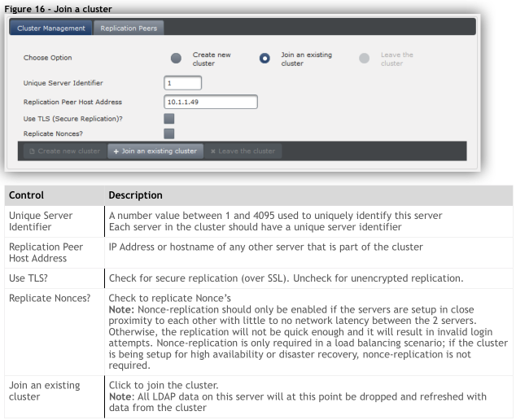Check the Replicate Nonces checkbox
Image resolution: width=516 pixels, height=420 pixels.
pyautogui.click(x=169, y=133)
